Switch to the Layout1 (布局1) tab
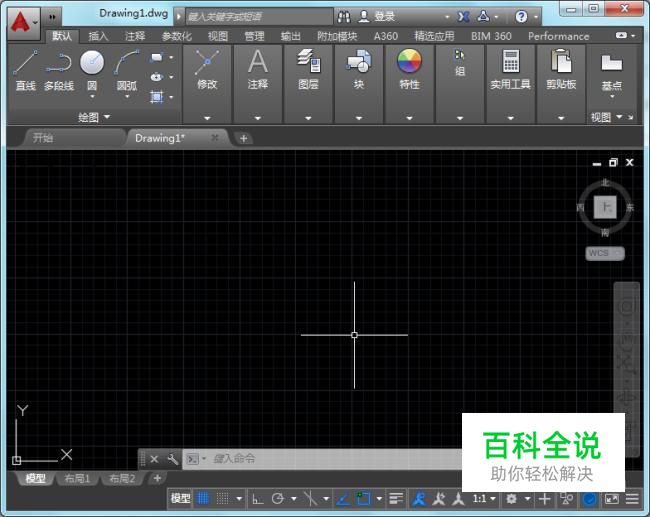The image size is (650, 517). (77, 478)
